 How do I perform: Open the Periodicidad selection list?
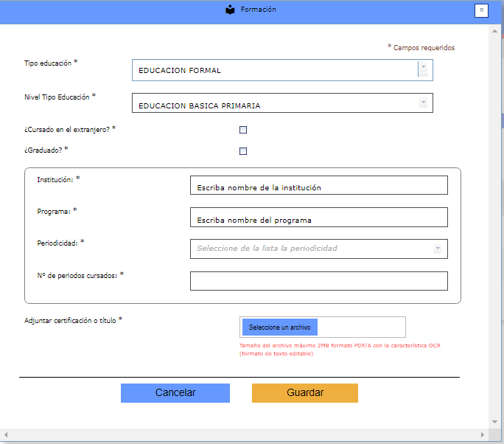[437, 249]
